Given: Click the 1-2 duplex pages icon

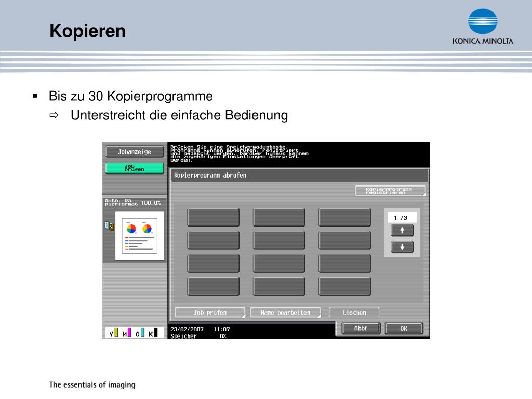Looking at the screenshot, I should point(109,226).
